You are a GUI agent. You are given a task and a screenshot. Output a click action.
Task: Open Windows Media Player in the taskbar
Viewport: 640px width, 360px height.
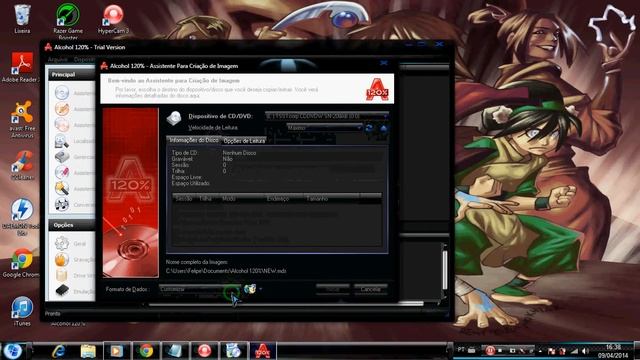[x=116, y=351]
